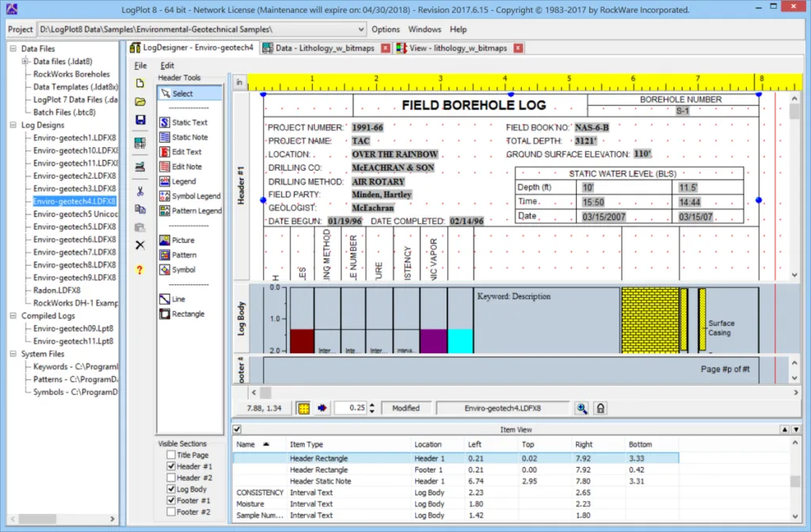The width and height of the screenshot is (811, 532).
Task: Click the lock icon beside zoom
Action: [600, 408]
